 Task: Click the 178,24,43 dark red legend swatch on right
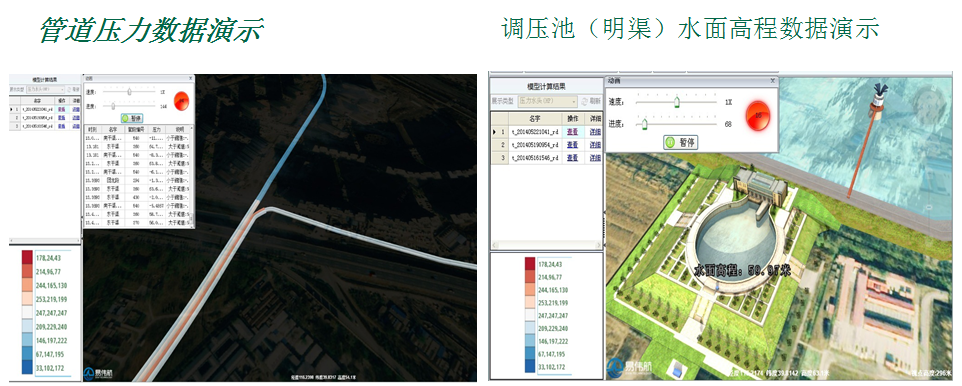coord(530,263)
